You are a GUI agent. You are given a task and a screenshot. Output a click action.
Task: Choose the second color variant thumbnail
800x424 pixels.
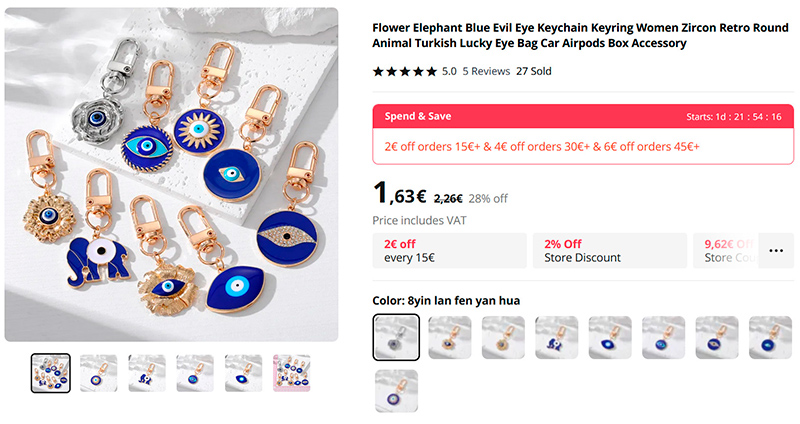(x=449, y=337)
